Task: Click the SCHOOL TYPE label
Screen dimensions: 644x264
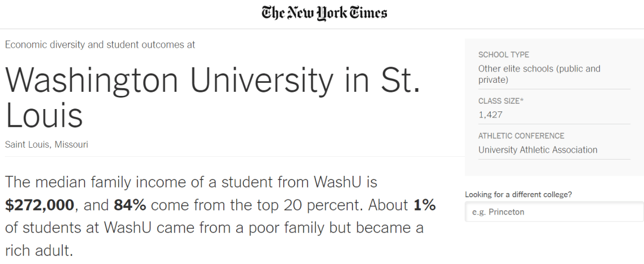Action: [x=503, y=55]
